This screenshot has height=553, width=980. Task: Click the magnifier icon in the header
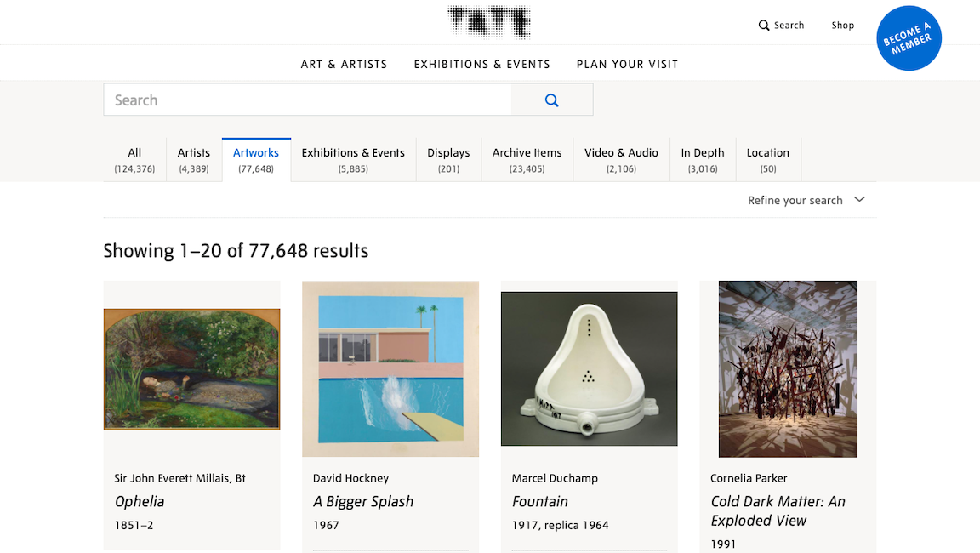(764, 26)
